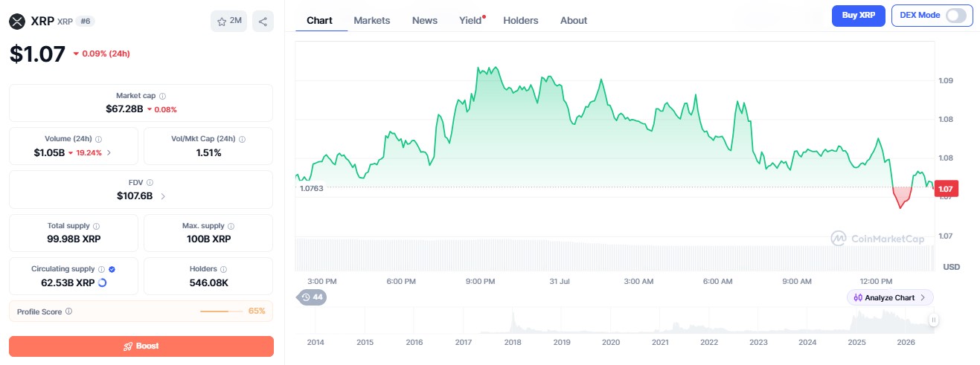Click the Analyze Chart candlestick icon
Screen dimensions: 980x365
pyautogui.click(x=858, y=297)
